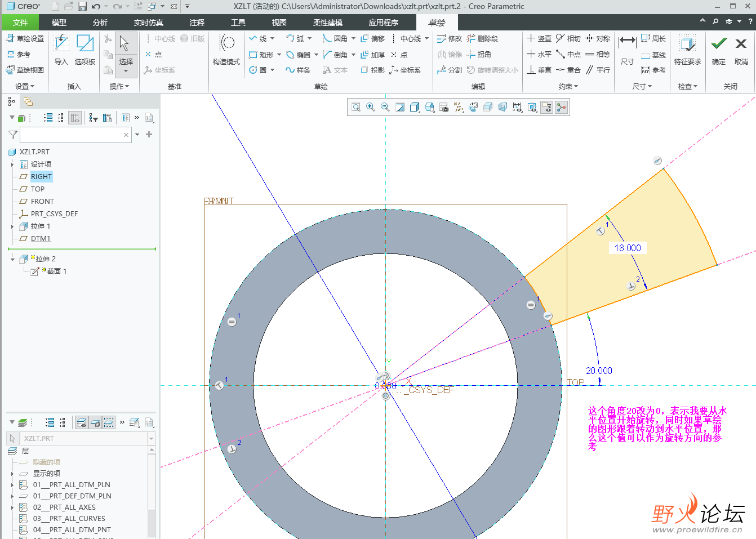This screenshot has width=756, height=539.
Task: Open the XZLT.PRT layer model dropdown
Action: click(x=151, y=438)
